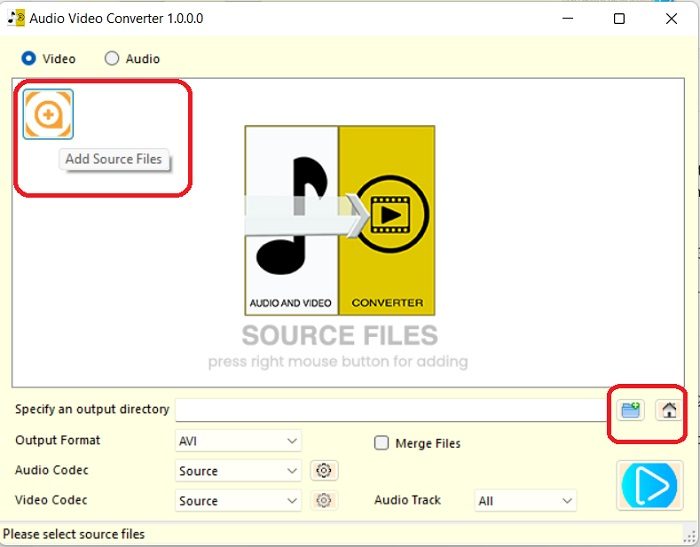This screenshot has width=700, height=547.
Task: Click the Audio and Video Converter logo
Action: click(x=340, y=221)
